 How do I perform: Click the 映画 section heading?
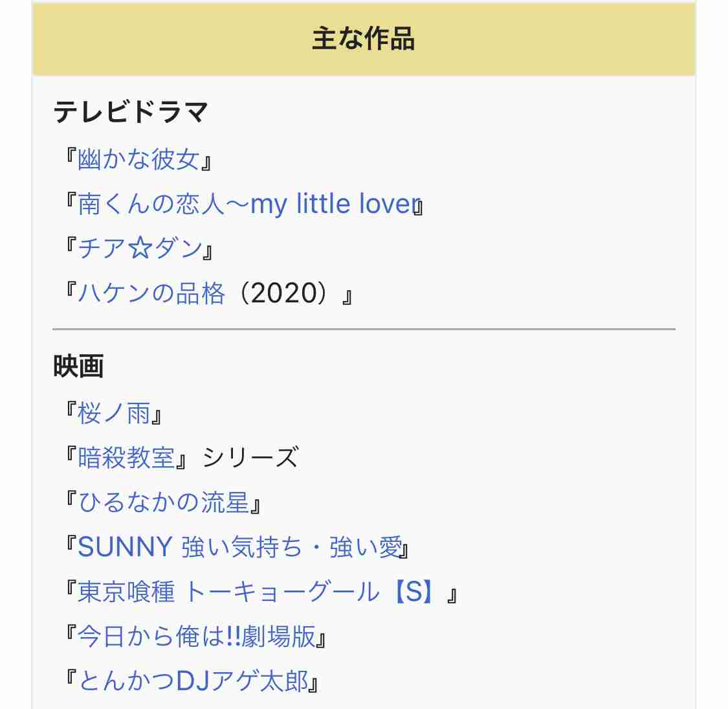[x=78, y=366]
